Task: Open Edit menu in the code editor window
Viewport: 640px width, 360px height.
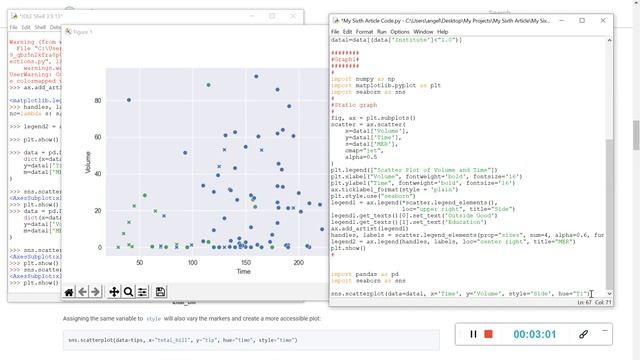Action: click(x=347, y=31)
